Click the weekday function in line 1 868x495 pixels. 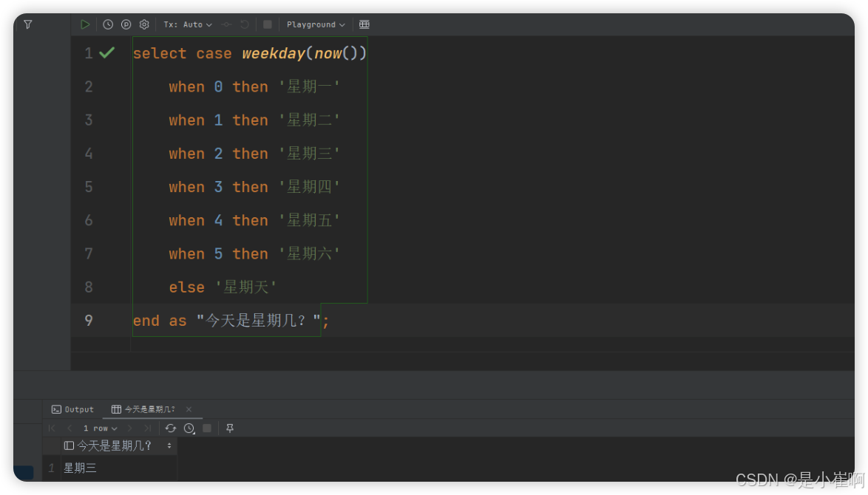tap(274, 53)
